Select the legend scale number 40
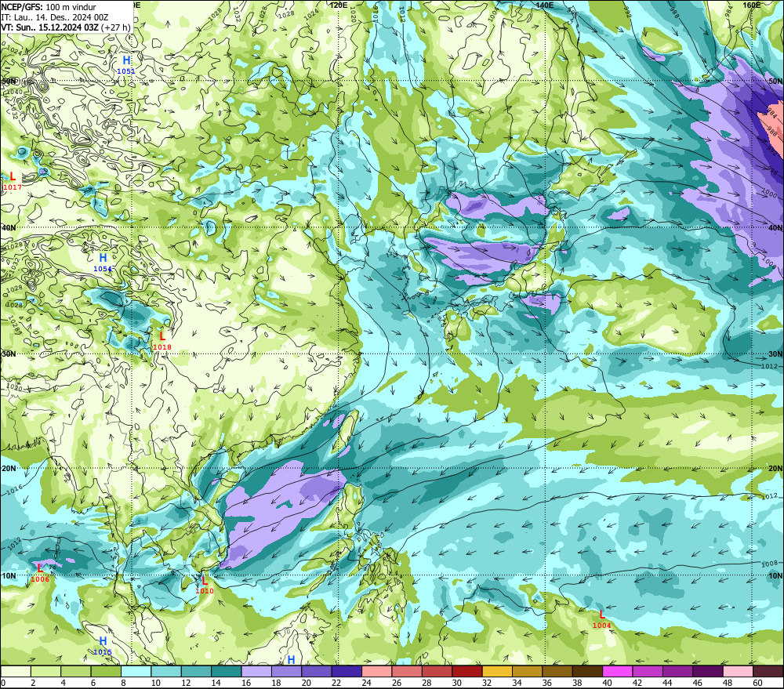 (608, 683)
